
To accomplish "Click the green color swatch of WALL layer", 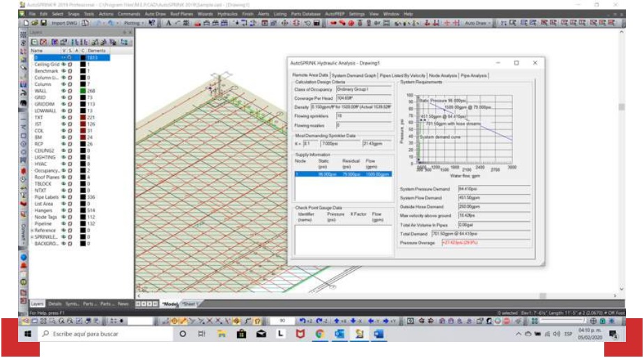I will [83, 91].
